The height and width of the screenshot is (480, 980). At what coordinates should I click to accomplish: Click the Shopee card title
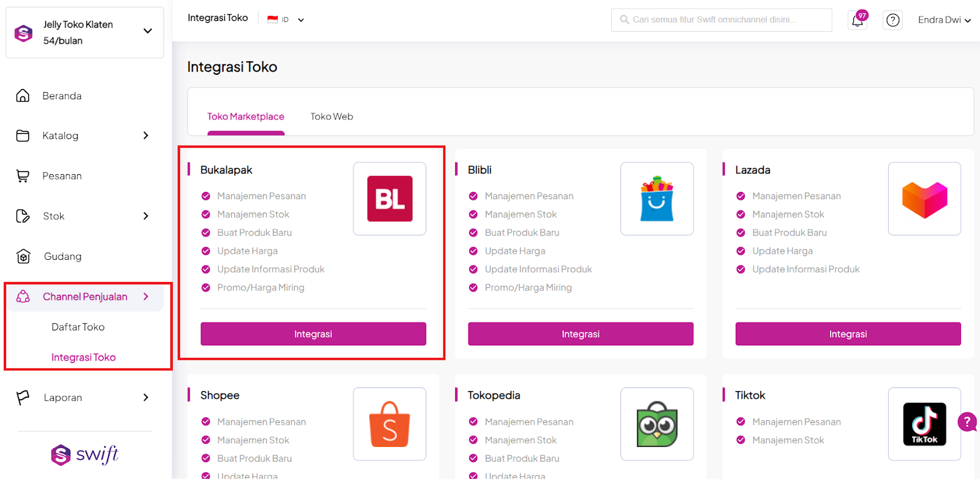tap(220, 395)
